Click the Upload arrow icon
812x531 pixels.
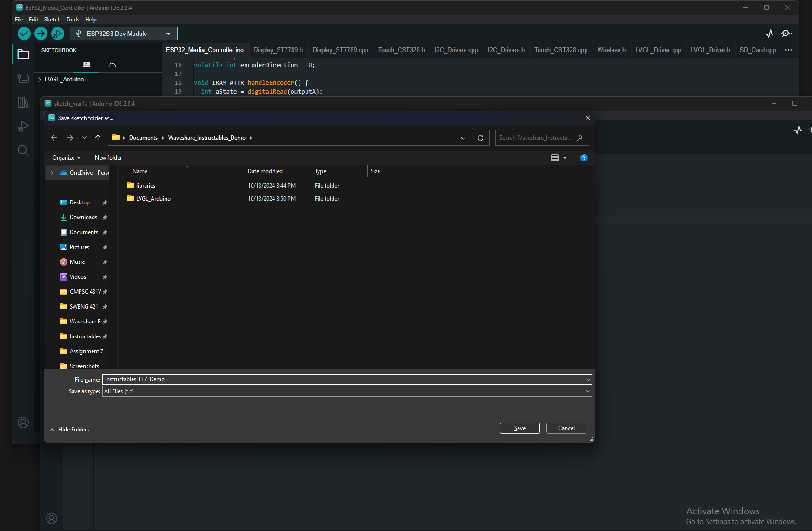point(41,34)
